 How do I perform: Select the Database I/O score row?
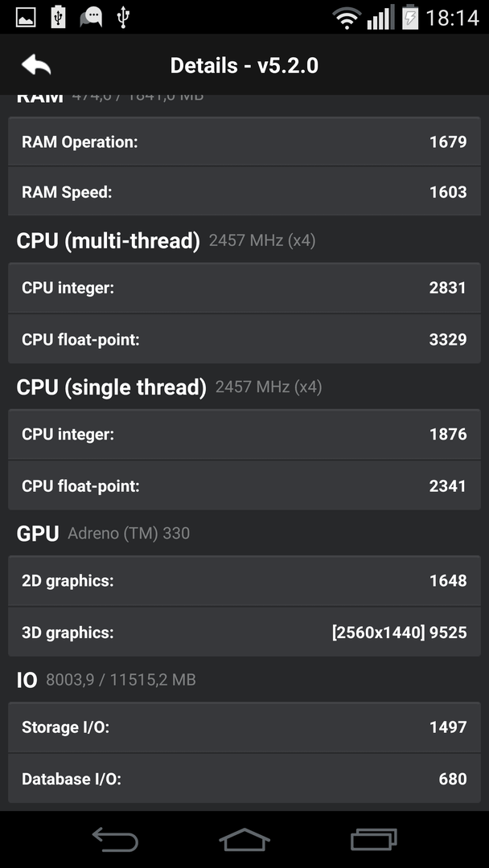[x=244, y=778]
